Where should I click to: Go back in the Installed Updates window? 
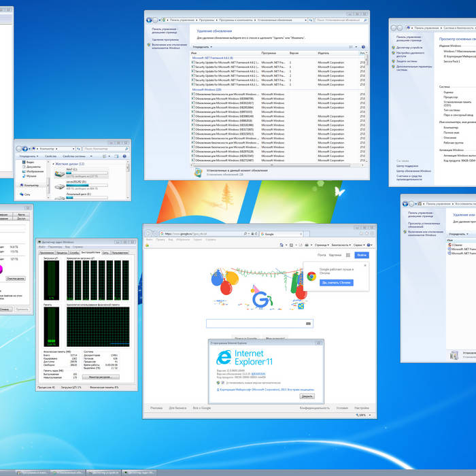tap(149, 20)
